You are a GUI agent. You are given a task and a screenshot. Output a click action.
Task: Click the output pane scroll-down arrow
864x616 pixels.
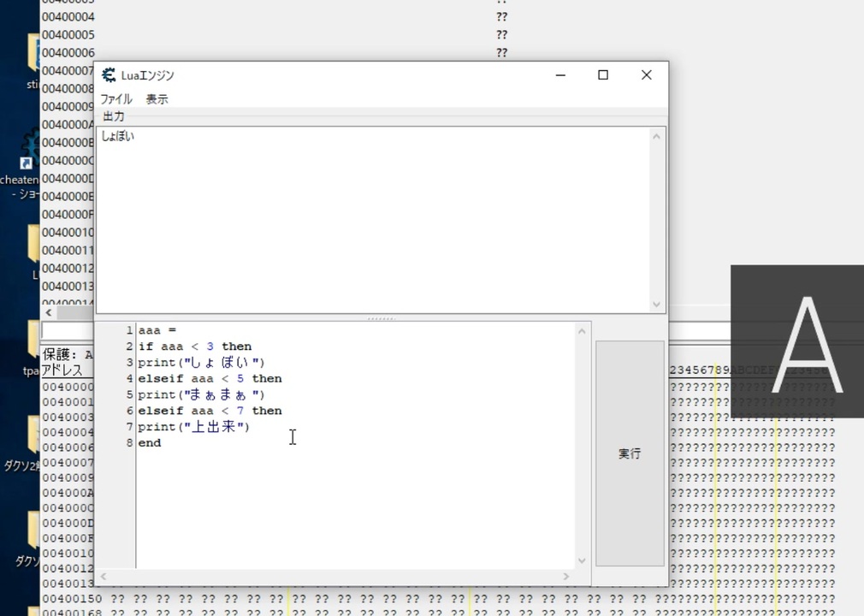click(656, 304)
